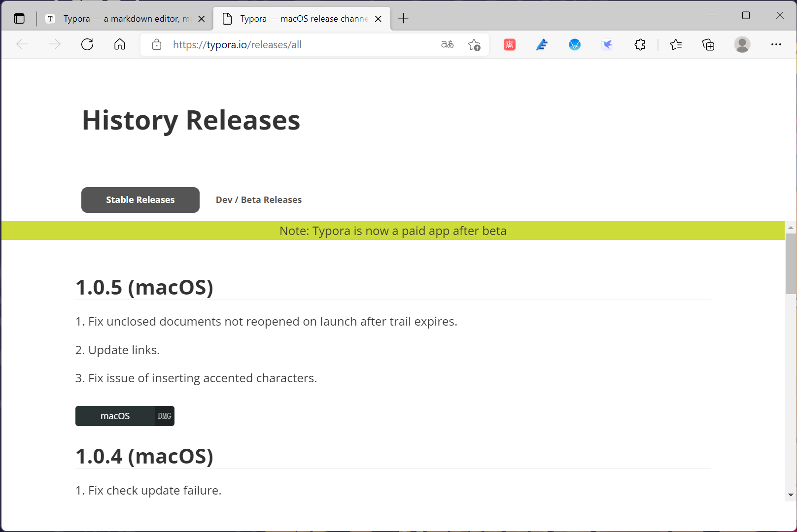Open the browser profile avatar icon

[742, 44]
